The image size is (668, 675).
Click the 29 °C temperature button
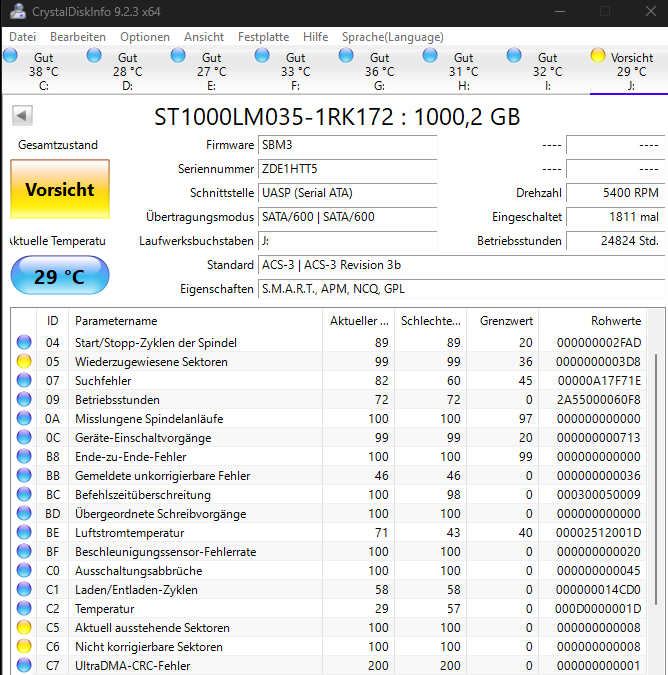pos(60,276)
